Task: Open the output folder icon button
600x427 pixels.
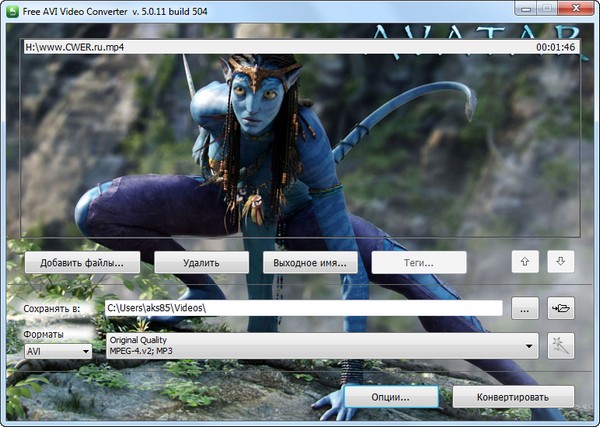Action: pos(563,308)
